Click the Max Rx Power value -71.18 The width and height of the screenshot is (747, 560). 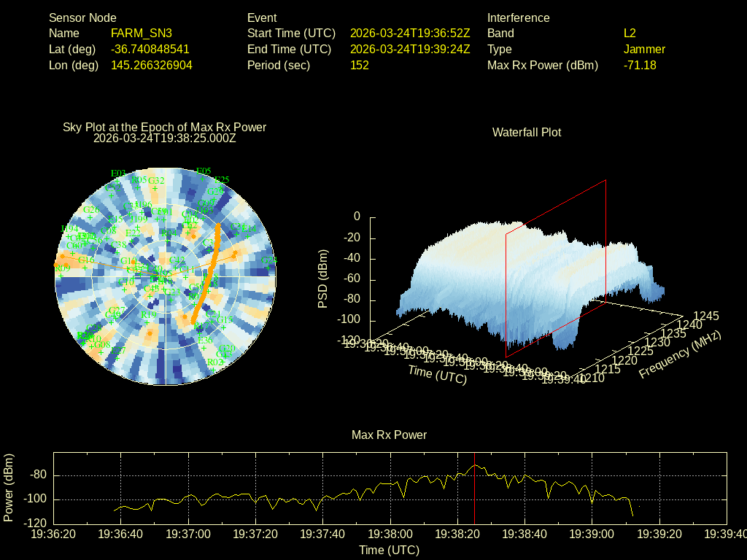coord(640,66)
